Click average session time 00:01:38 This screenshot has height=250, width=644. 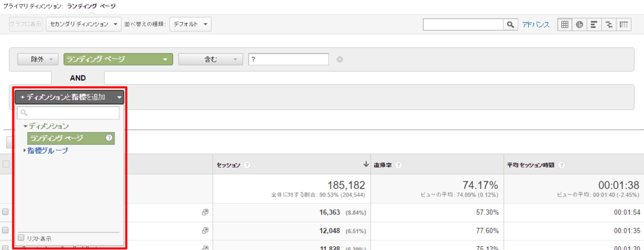619,185
